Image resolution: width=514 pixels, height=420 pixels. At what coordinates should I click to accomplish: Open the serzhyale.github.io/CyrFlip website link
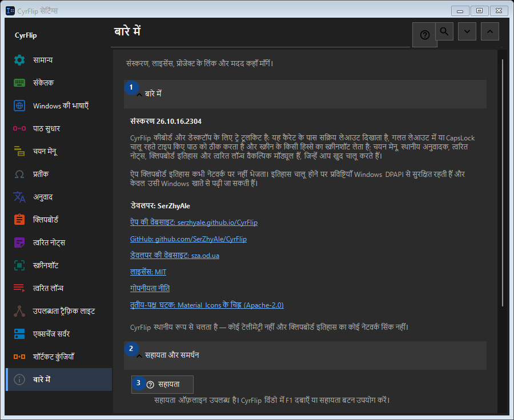coord(194,223)
